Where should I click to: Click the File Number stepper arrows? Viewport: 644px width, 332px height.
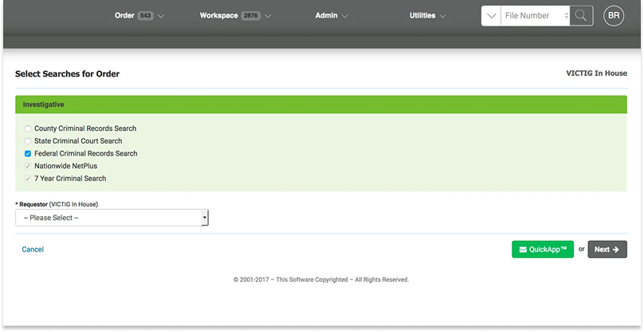(567, 16)
